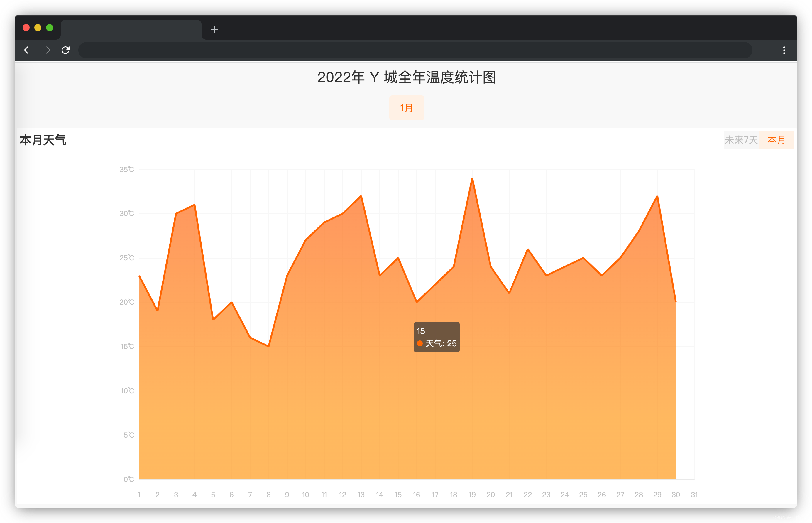812x523 pixels.
Task: Open a new browser tab
Action: (x=214, y=30)
